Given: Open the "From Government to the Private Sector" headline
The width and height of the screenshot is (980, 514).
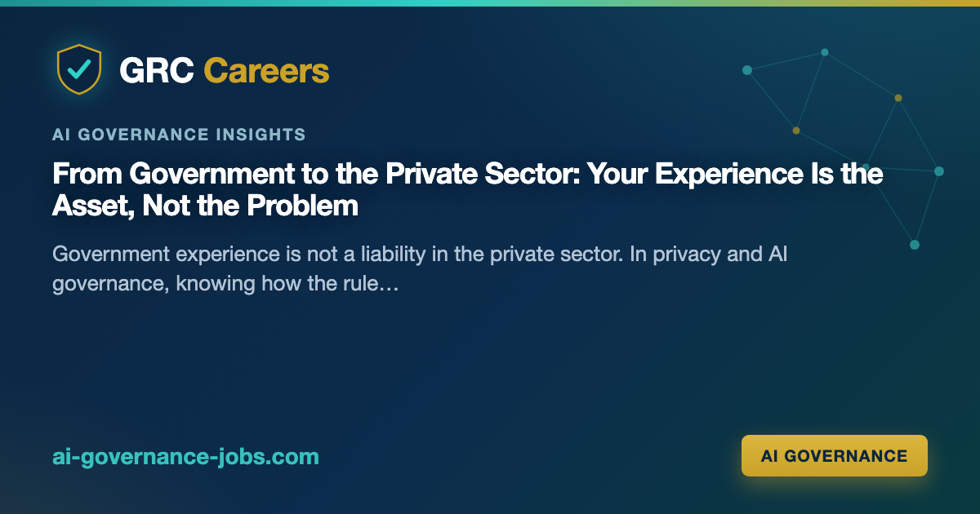Looking at the screenshot, I should tap(468, 190).
